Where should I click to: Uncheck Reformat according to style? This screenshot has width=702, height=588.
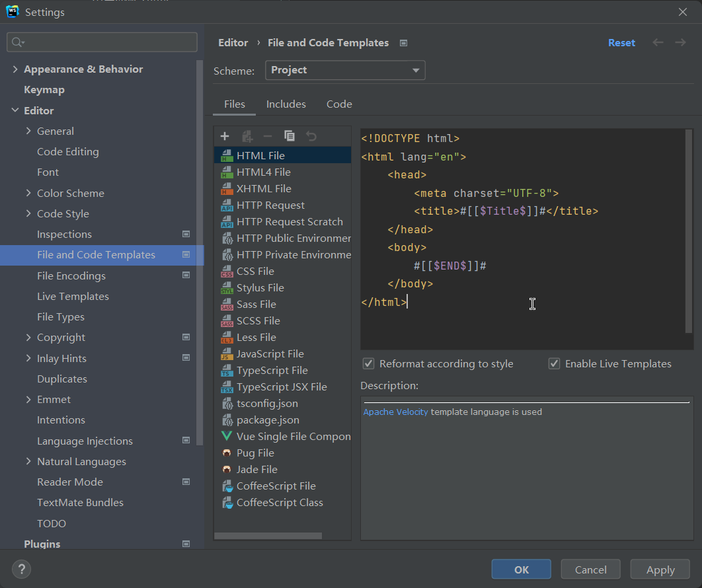coord(368,363)
